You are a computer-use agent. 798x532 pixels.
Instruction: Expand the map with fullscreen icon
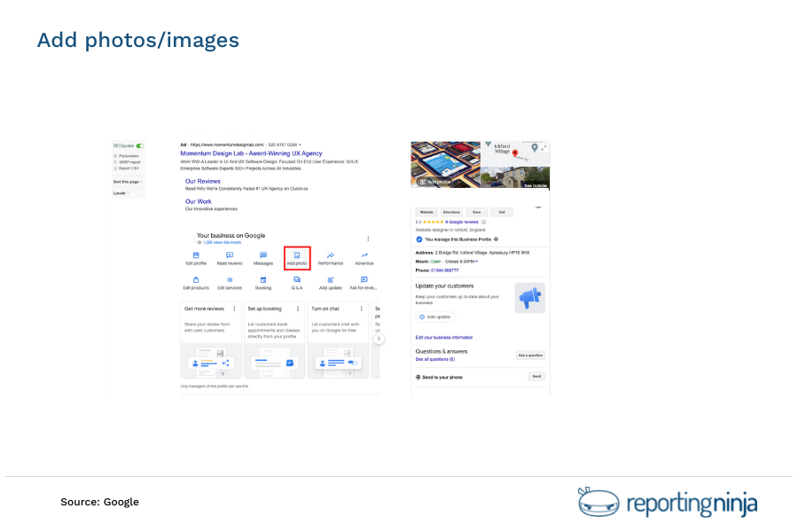click(544, 148)
